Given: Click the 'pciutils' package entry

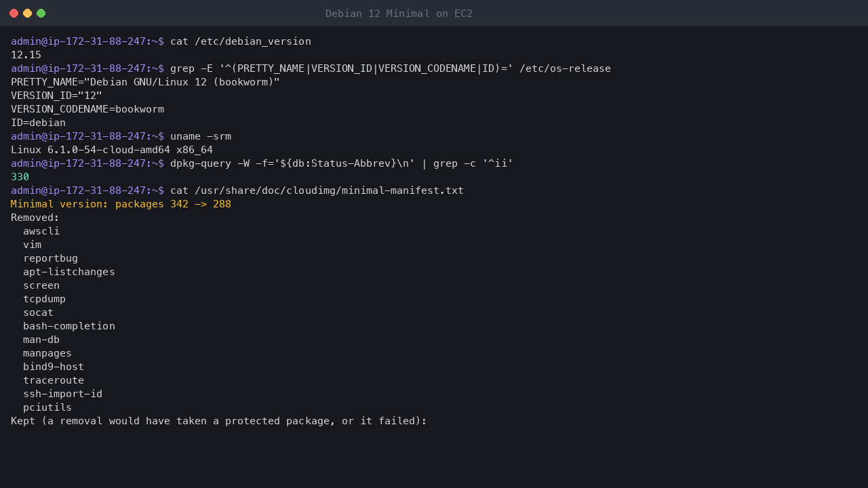Looking at the screenshot, I should [x=47, y=407].
